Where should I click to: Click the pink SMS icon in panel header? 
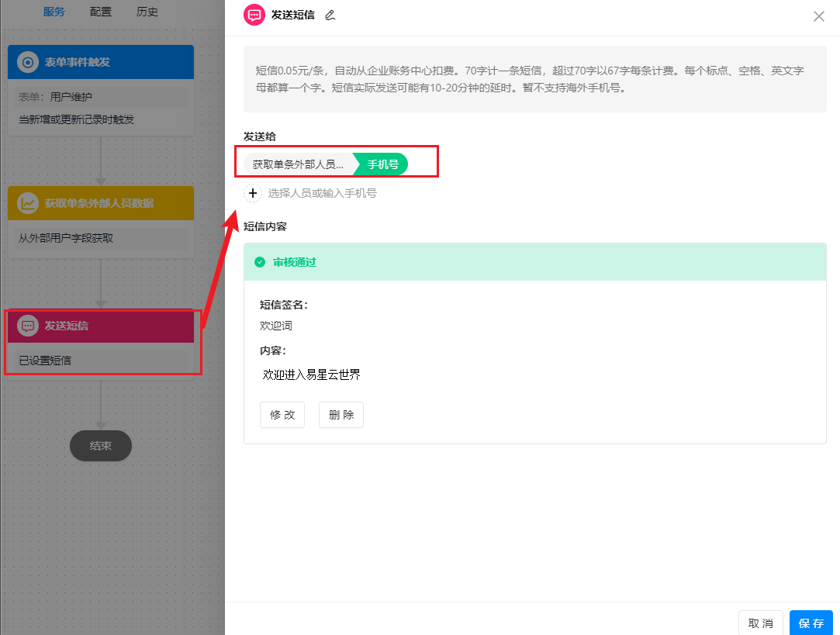254,15
